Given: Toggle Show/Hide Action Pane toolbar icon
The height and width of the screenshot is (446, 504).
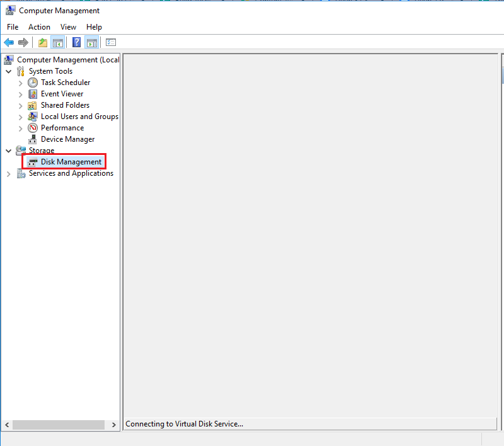Looking at the screenshot, I should [x=92, y=42].
